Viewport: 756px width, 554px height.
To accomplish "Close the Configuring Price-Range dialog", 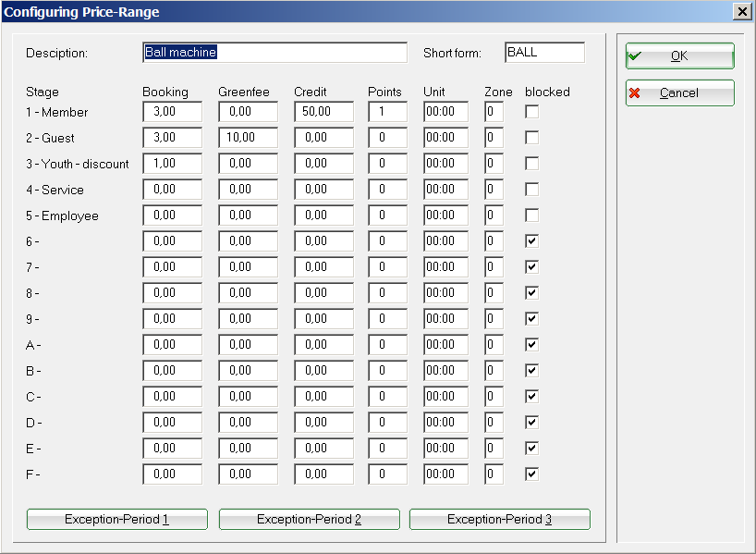I will [741, 11].
